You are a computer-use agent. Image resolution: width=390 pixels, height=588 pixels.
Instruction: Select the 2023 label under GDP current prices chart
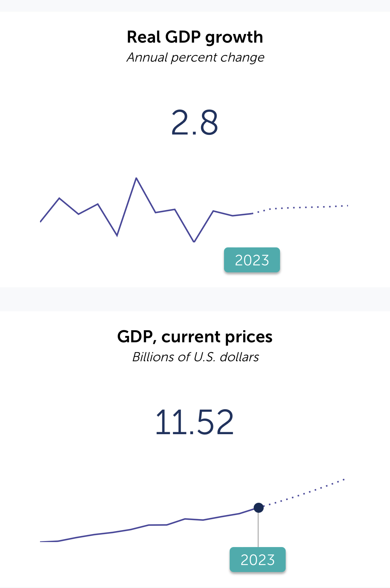pos(258,560)
